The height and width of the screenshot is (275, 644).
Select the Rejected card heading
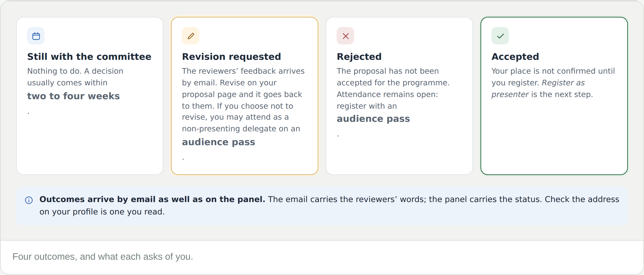pos(359,57)
